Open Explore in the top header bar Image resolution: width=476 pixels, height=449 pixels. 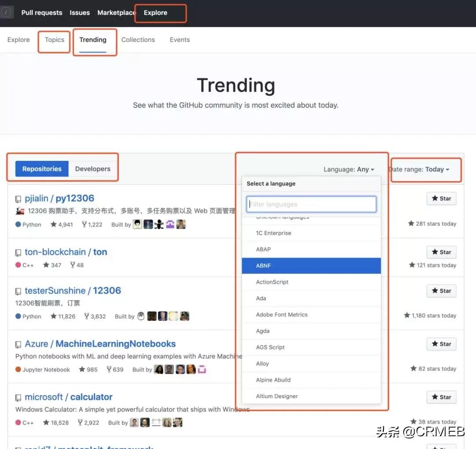tap(156, 13)
